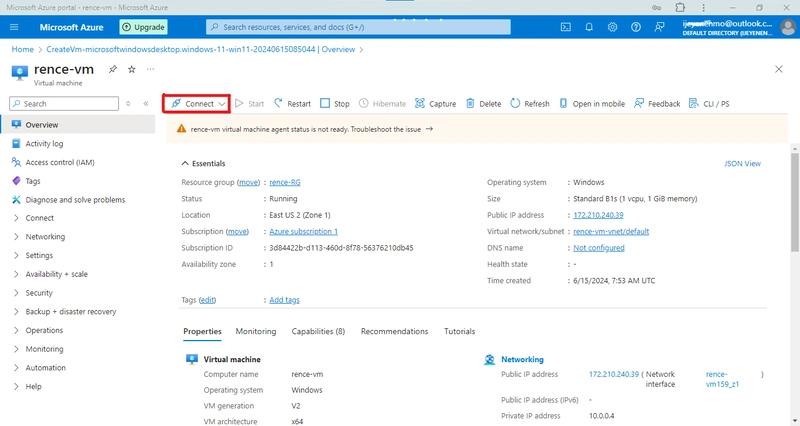Launch Cloud Shell from the top bar
The image size is (800, 426).
point(566,27)
